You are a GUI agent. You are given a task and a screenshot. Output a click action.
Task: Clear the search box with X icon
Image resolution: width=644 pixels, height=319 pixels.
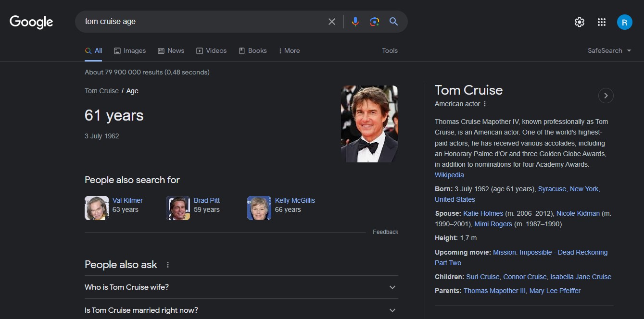(332, 22)
